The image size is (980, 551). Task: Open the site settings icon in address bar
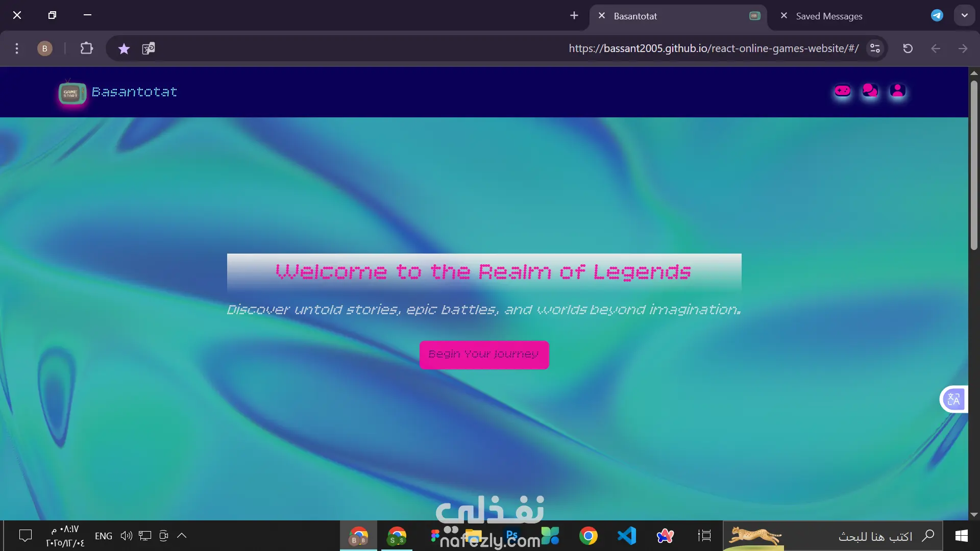click(875, 48)
